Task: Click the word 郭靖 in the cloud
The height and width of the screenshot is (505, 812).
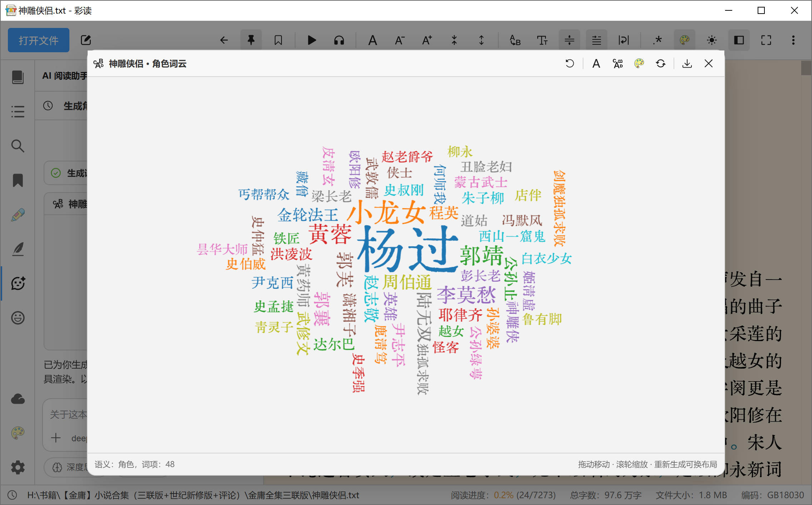Action: pos(482,255)
